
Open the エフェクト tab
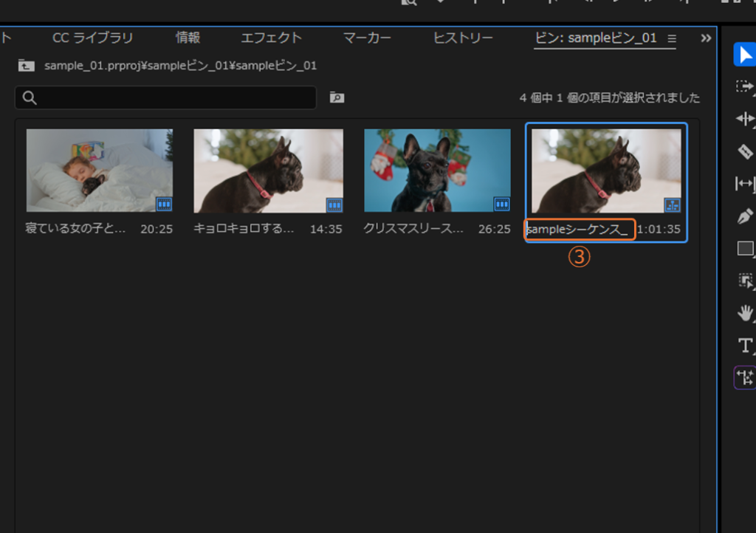(271, 38)
